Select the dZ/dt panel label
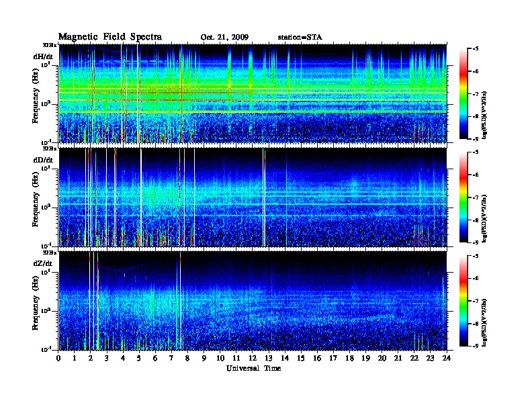This screenshot has height=411, width=532. point(43,263)
